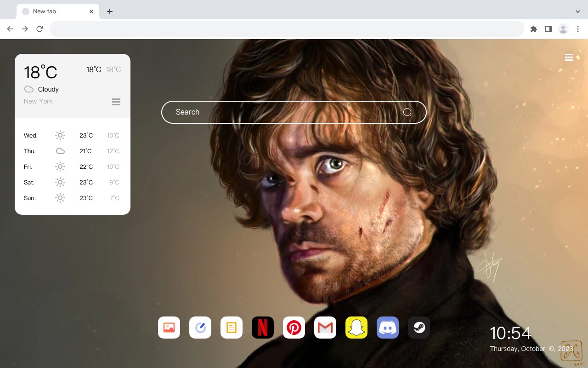Select the New tab tab
Screen dimensions: 588x368
click(58, 11)
